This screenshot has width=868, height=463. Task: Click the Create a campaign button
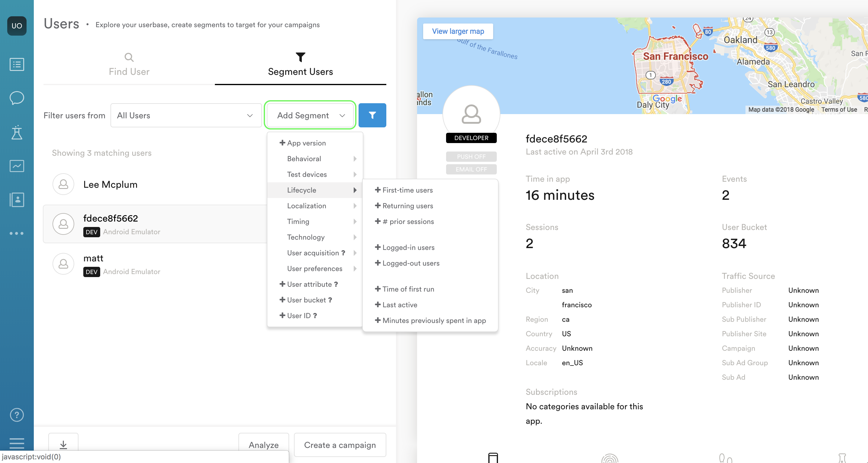(340, 445)
